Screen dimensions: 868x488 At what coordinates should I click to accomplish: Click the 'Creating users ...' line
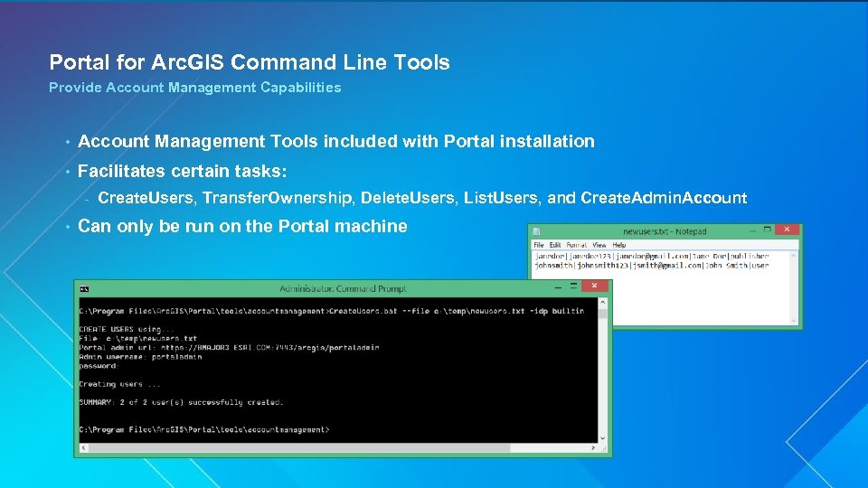(119, 384)
